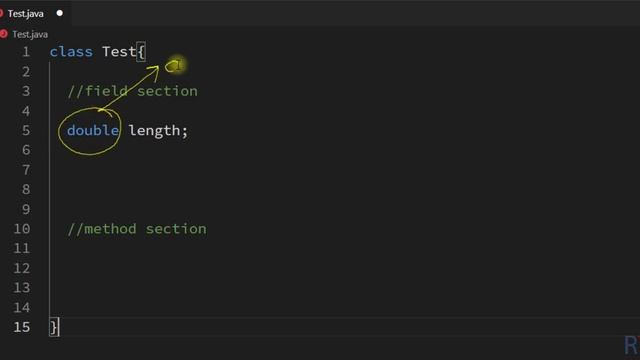Click line number 15 in the gutter

coord(22,327)
